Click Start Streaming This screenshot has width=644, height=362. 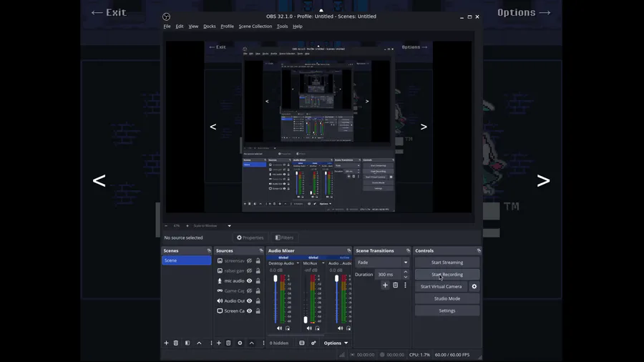(x=447, y=263)
